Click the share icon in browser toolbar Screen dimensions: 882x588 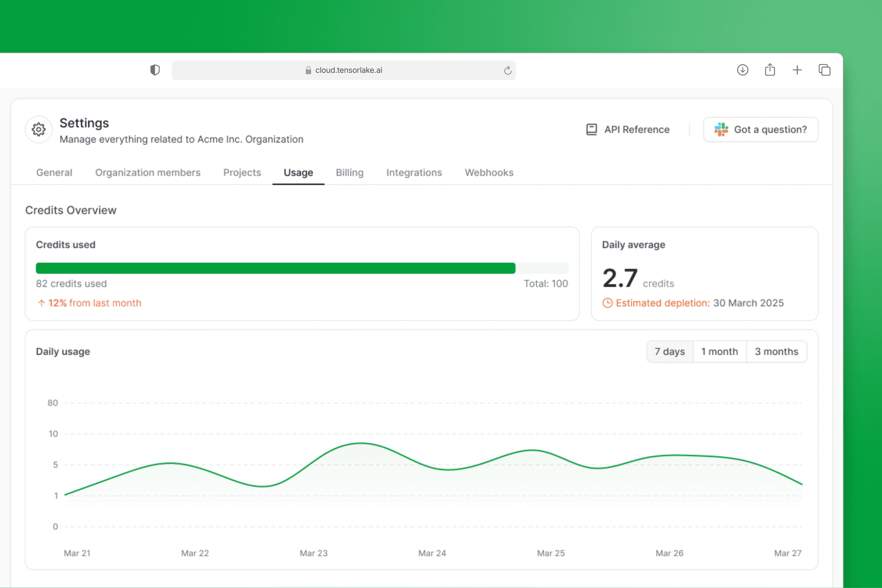click(x=770, y=70)
